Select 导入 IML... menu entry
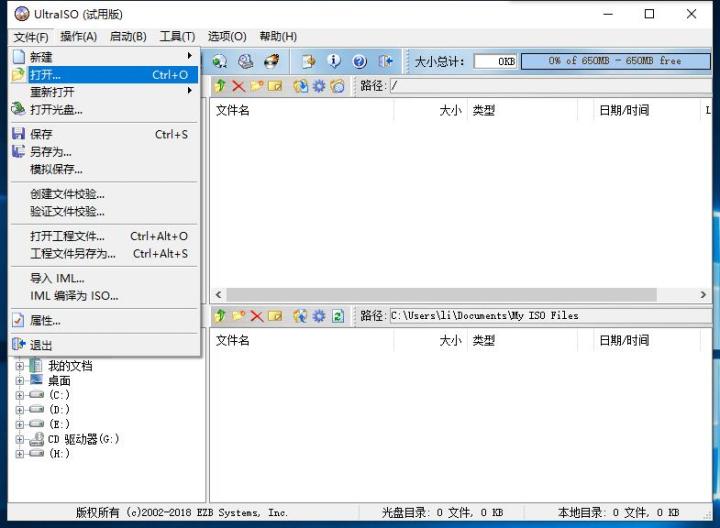 tap(104, 278)
